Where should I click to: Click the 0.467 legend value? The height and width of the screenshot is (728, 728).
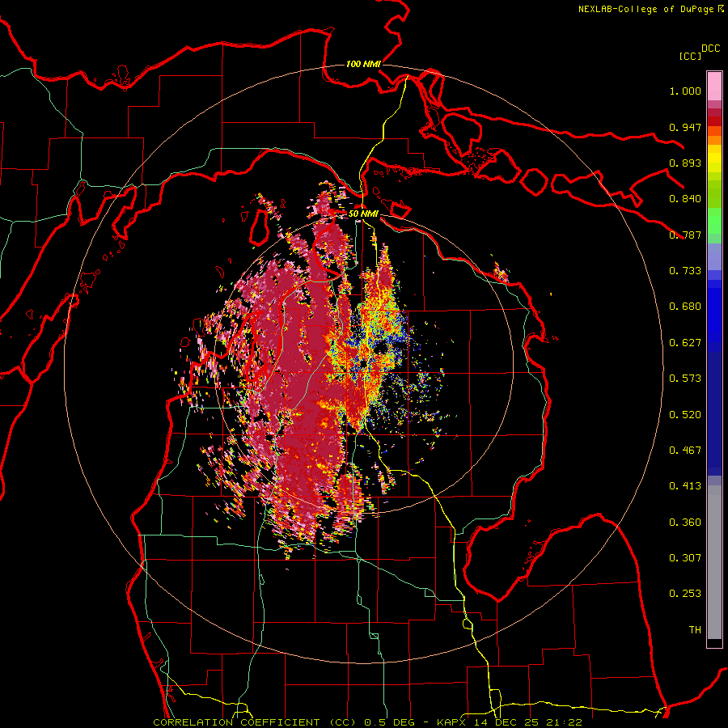[x=685, y=451]
